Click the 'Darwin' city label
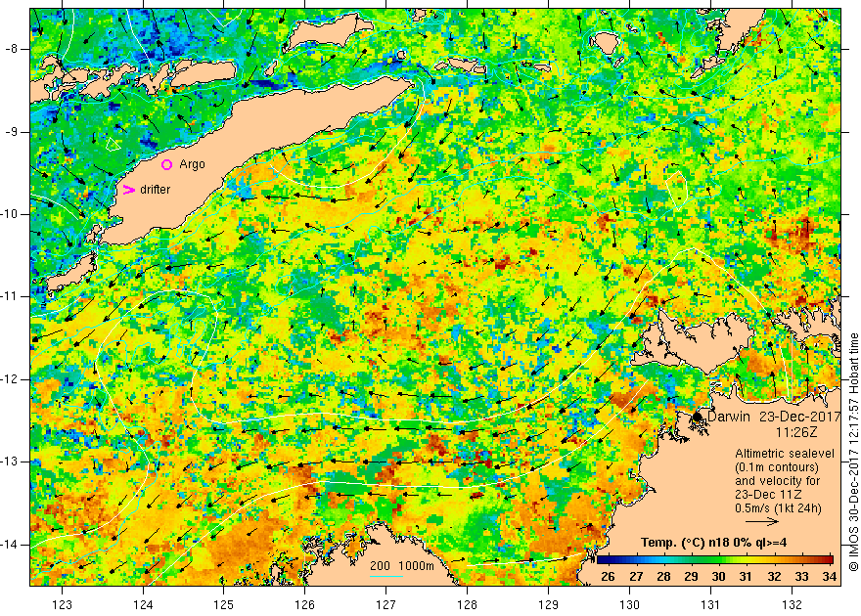This screenshot has width=861, height=616. [x=729, y=417]
